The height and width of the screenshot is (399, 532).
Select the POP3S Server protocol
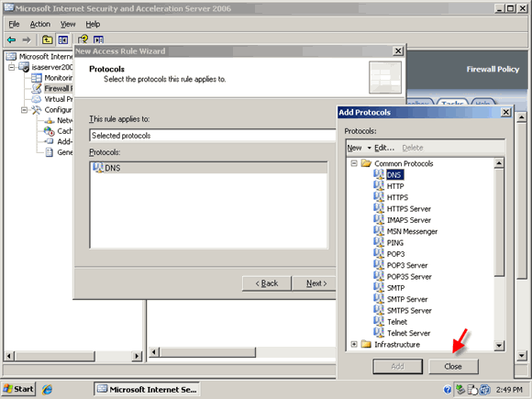[409, 276]
